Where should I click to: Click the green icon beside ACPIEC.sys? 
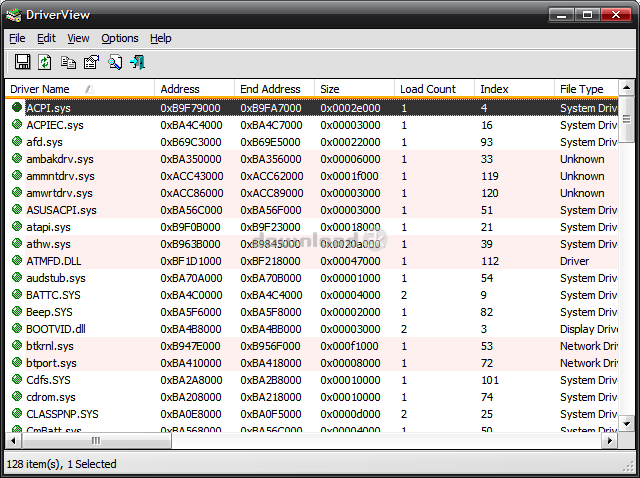pyautogui.click(x=17, y=125)
